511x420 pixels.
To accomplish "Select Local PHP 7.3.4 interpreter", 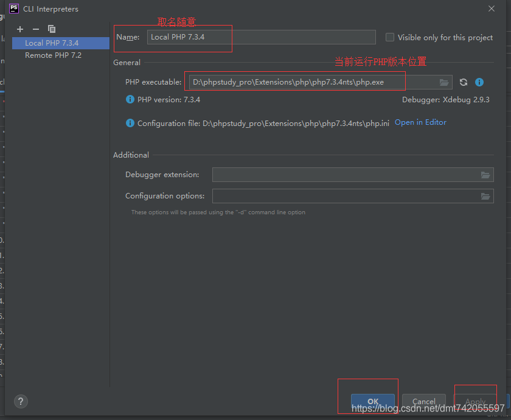I will tap(61, 43).
